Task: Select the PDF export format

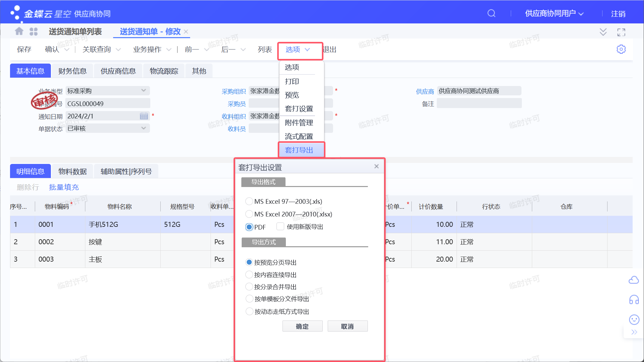Action: point(249,227)
